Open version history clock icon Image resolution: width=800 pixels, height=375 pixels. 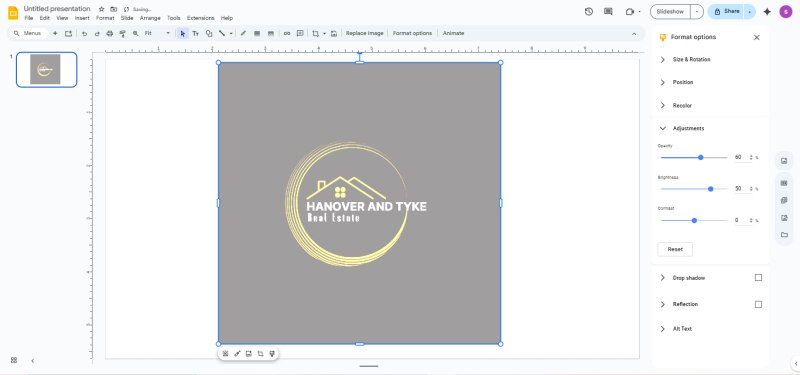point(589,11)
